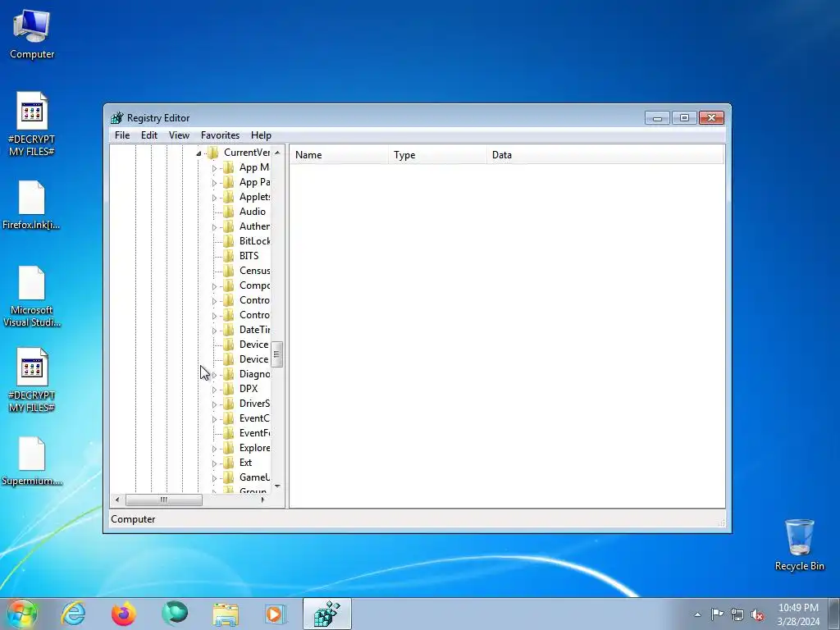
Task: Open the Help menu
Action: click(x=261, y=135)
